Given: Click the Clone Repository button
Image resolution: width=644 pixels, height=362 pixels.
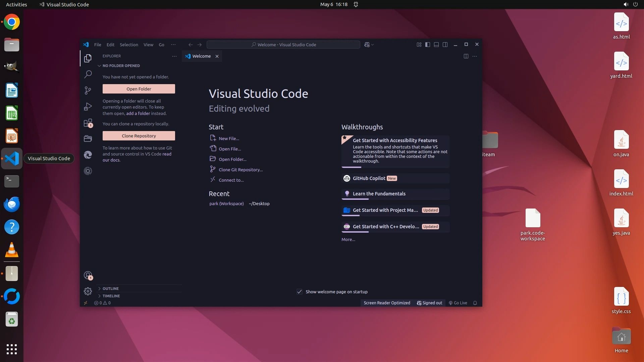Looking at the screenshot, I should pyautogui.click(x=139, y=136).
